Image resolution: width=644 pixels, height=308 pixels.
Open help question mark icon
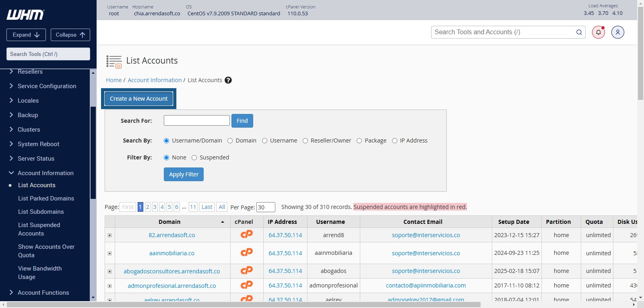tap(228, 80)
